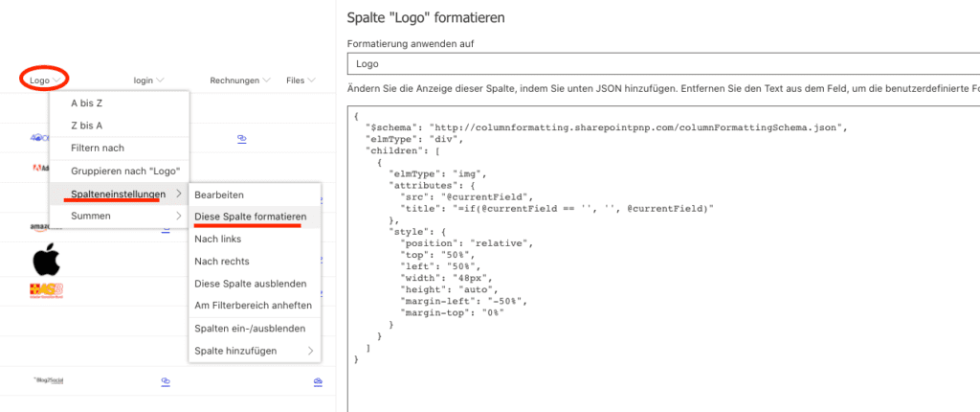
Task: Click inside the JSON formatting code box
Action: [x=662, y=240]
